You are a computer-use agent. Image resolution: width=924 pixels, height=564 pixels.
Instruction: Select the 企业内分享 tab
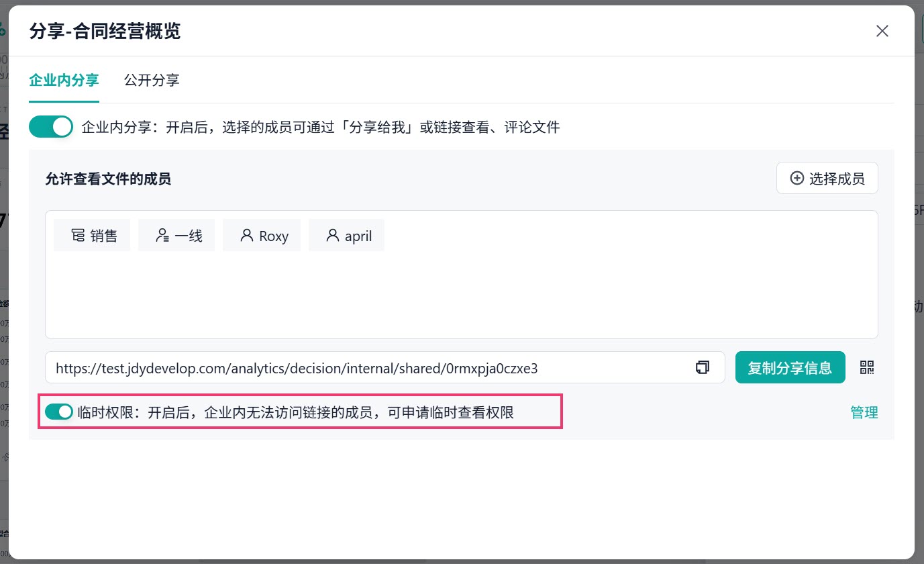(64, 81)
